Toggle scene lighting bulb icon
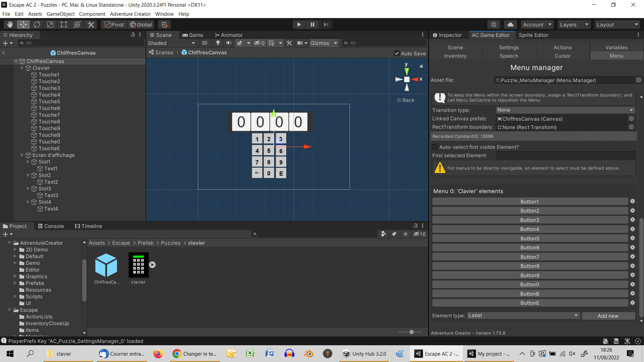644x362 pixels. (x=218, y=43)
